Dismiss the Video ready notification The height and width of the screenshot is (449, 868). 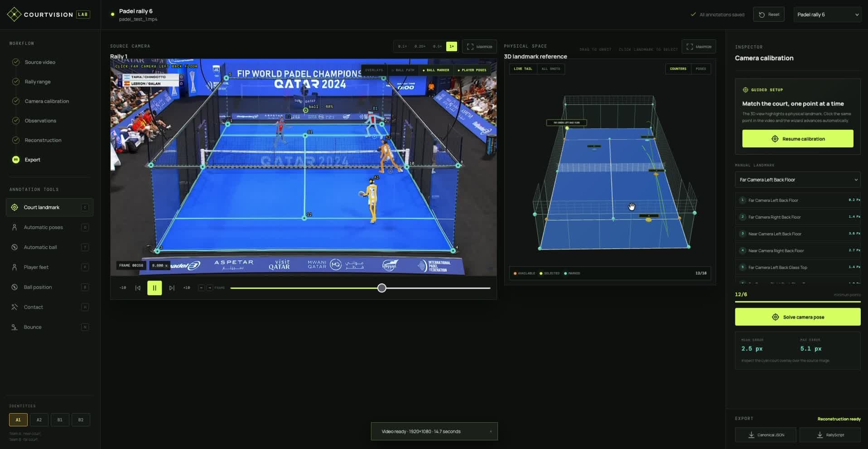tap(491, 431)
